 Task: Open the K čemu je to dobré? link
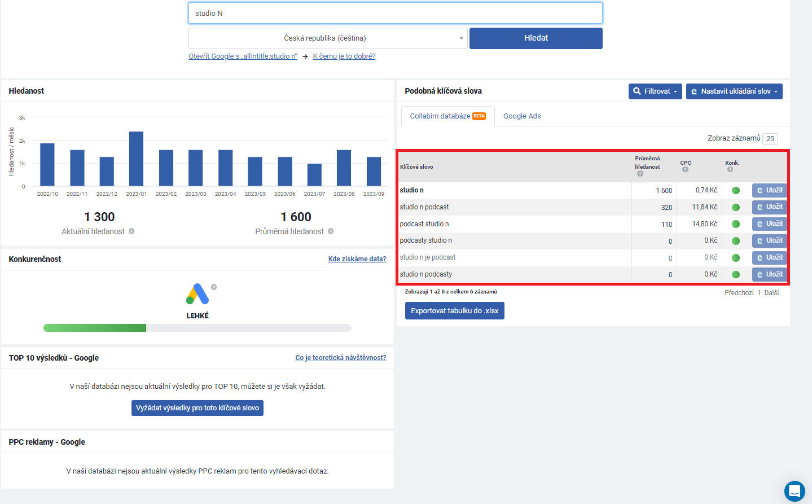pos(344,56)
